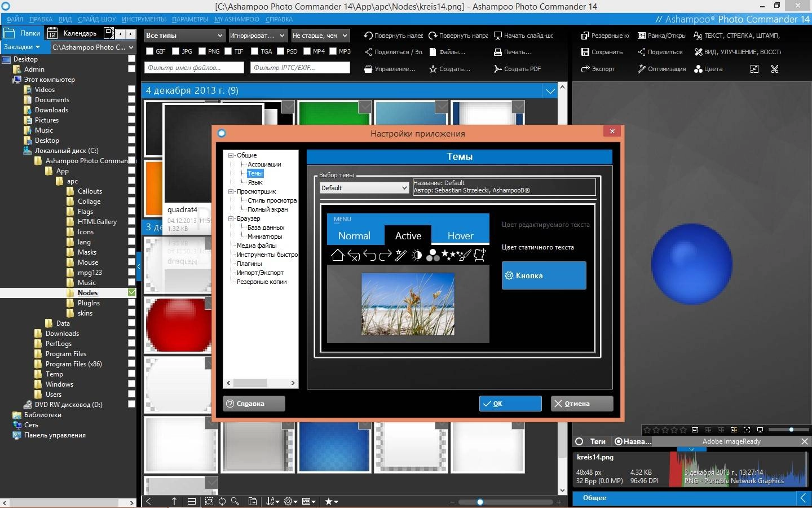This screenshot has width=812, height=508.
Task: Toggle the GIF file type checkbox
Action: [x=150, y=51]
